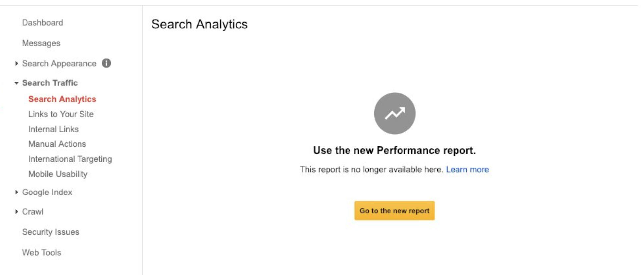Expand the Google Index arrow

click(16, 192)
